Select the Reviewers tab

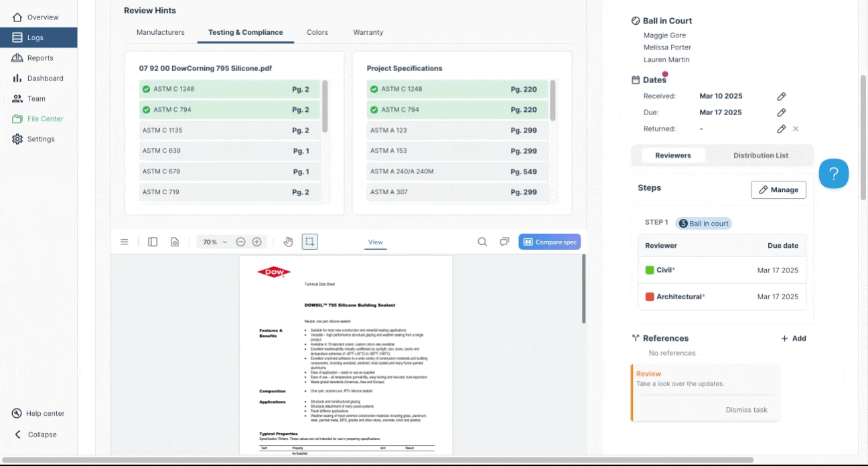click(673, 155)
